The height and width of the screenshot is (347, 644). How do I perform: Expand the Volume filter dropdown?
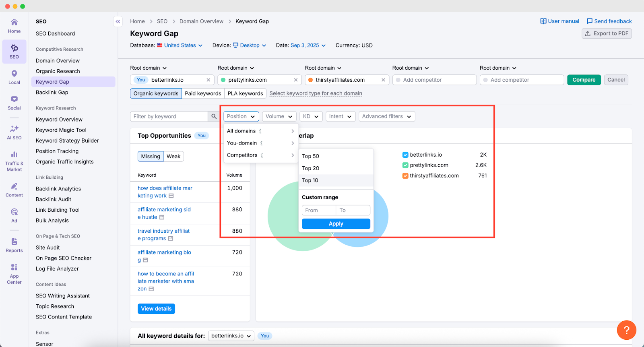point(279,116)
